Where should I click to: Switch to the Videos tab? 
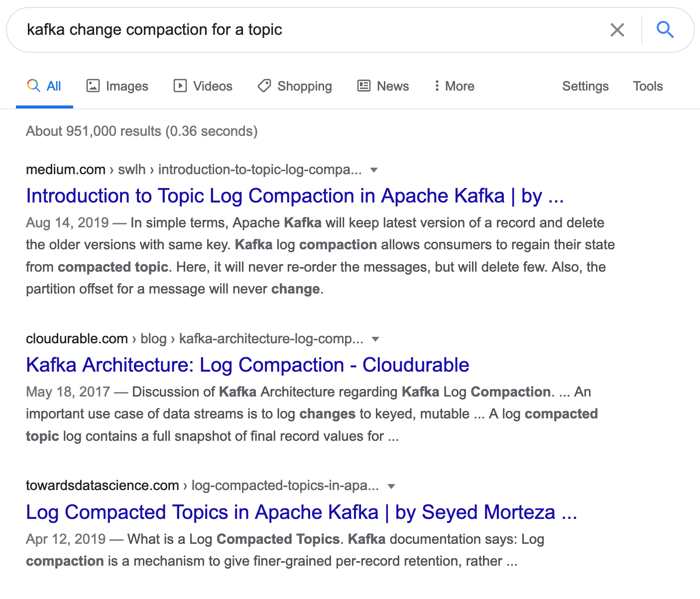pyautogui.click(x=203, y=86)
